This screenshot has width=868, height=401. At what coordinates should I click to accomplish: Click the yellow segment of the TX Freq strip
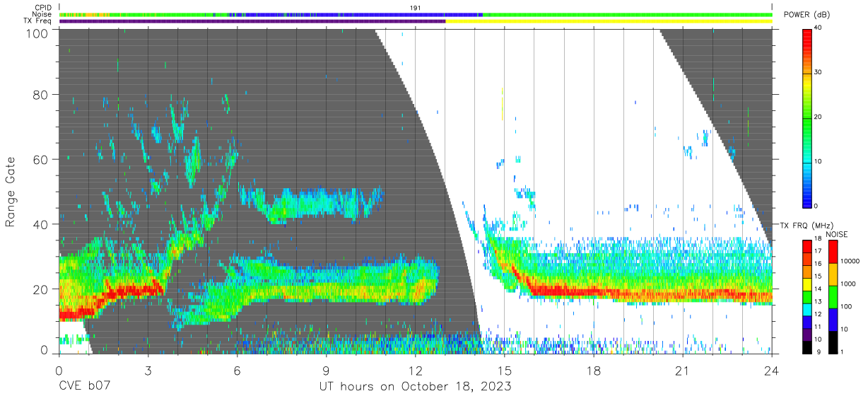(x=609, y=21)
